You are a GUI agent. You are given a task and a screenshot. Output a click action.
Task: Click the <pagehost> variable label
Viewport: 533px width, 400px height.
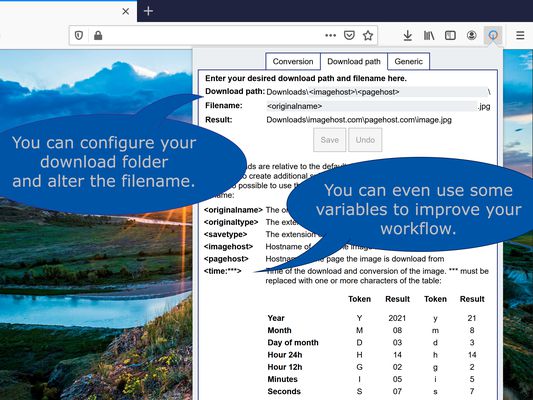[x=226, y=259]
